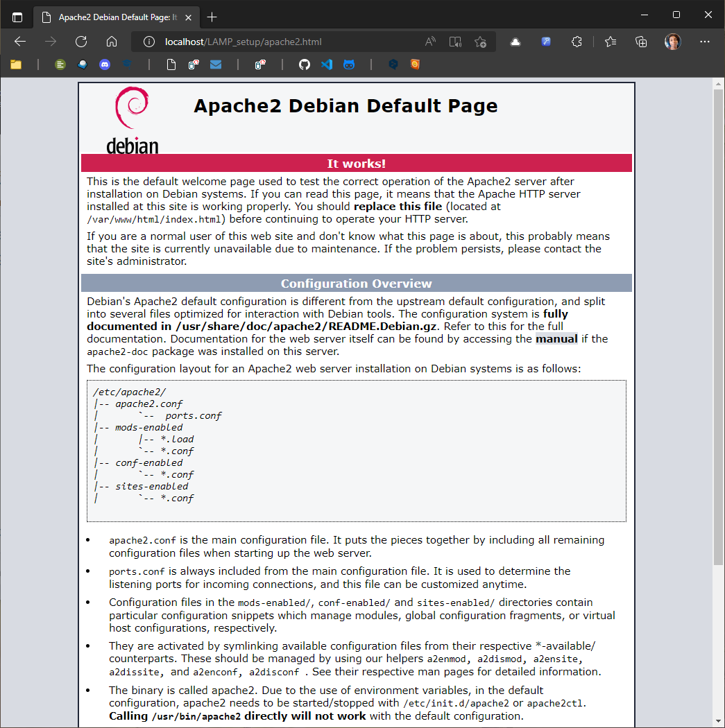The image size is (725, 728).
Task: Select the Apache2 Debian Default Page tab
Action: tap(116, 17)
